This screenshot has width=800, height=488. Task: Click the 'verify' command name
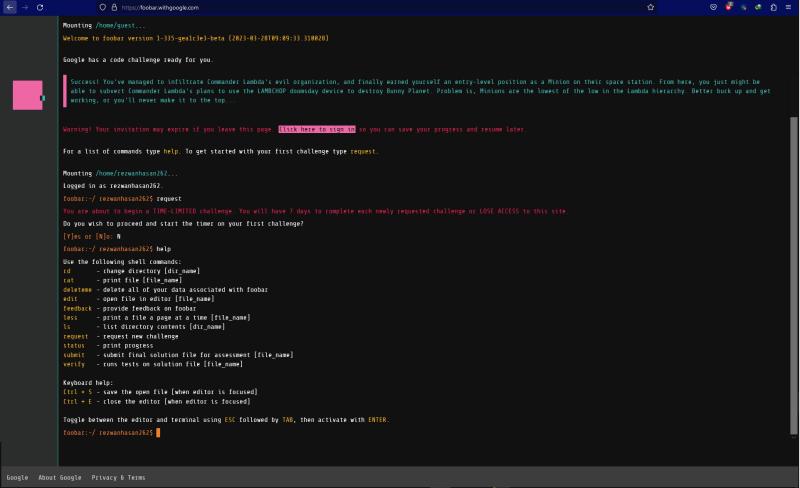point(74,364)
